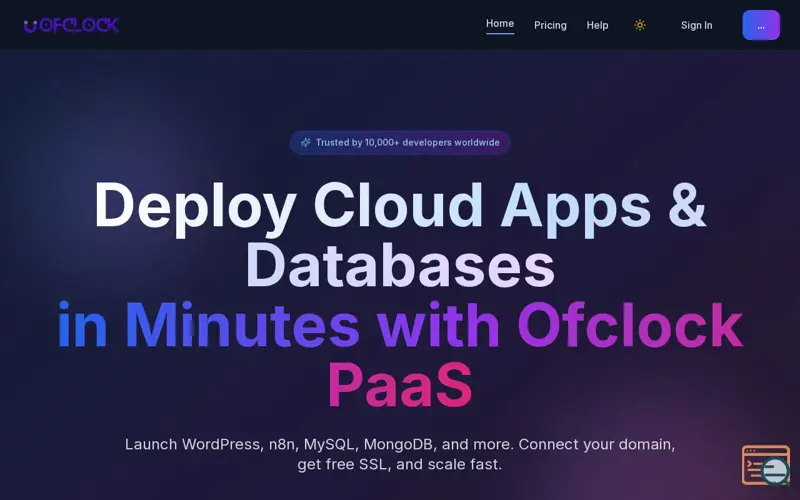The height and width of the screenshot is (500, 800).
Task: Click the sparkle icon in trusted badge
Action: 305,142
